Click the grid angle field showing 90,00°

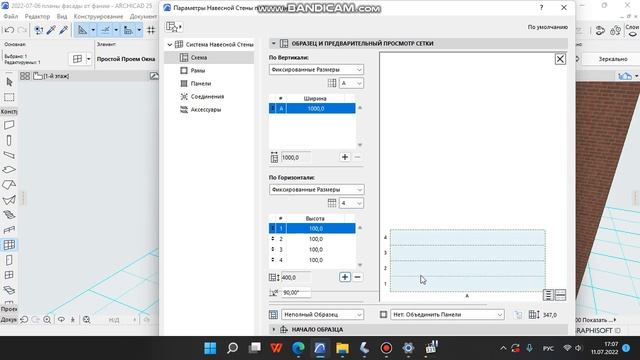pyautogui.click(x=296, y=293)
